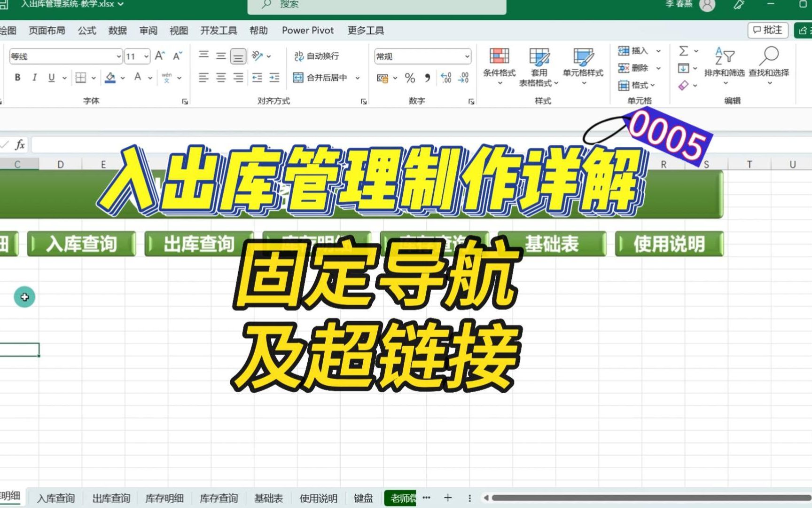
Task: Click phonetic guide wén icon
Action: pos(167,78)
